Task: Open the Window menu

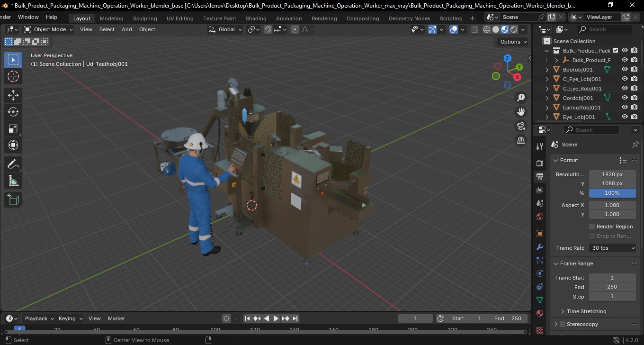Action: point(28,17)
